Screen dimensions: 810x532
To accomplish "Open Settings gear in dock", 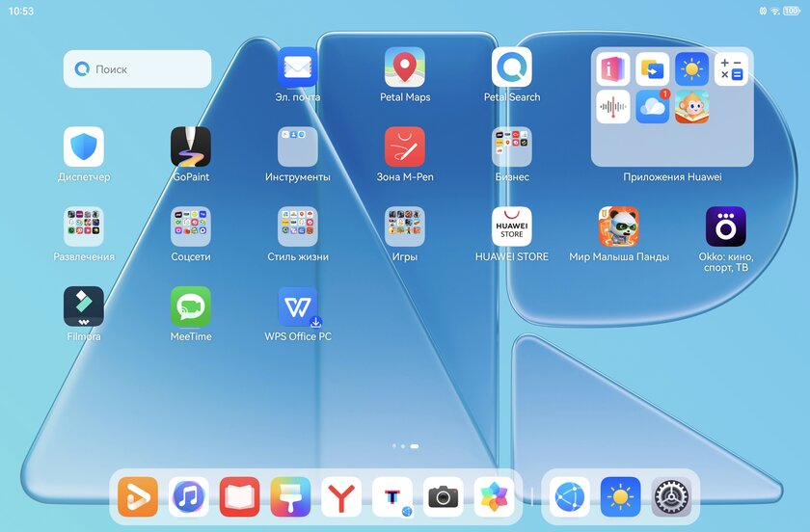I will pos(671,497).
